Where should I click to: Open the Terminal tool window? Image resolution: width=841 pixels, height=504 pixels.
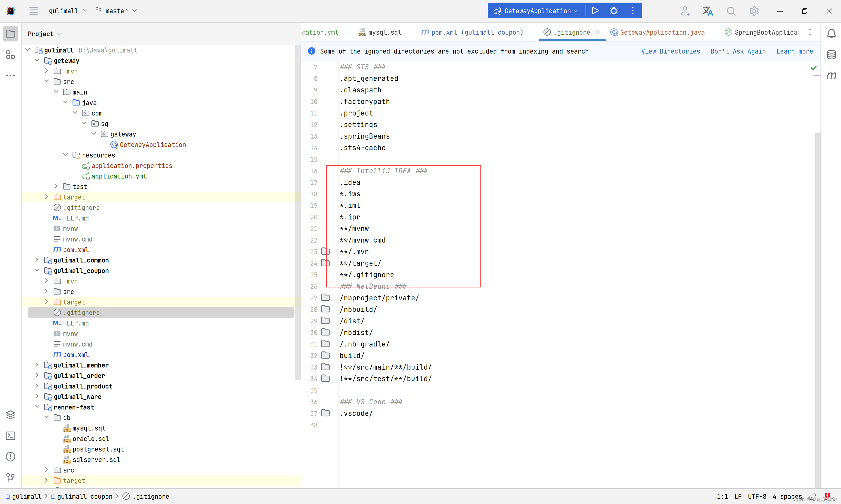click(x=11, y=436)
